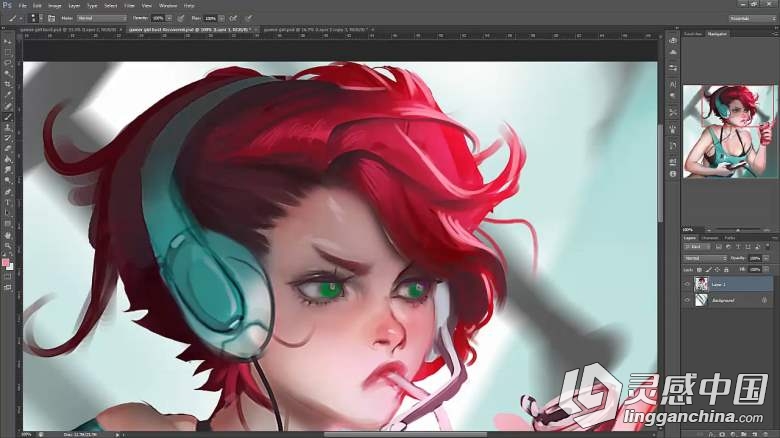The width and height of the screenshot is (780, 438).
Task: Select the Lasso tool
Action: click(7, 63)
